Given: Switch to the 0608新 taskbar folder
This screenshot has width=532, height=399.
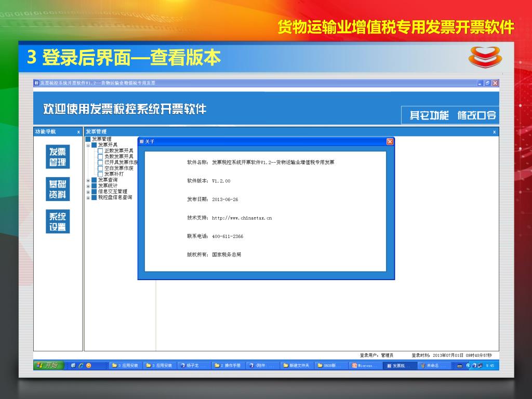Looking at the screenshot, I should pos(331,365).
